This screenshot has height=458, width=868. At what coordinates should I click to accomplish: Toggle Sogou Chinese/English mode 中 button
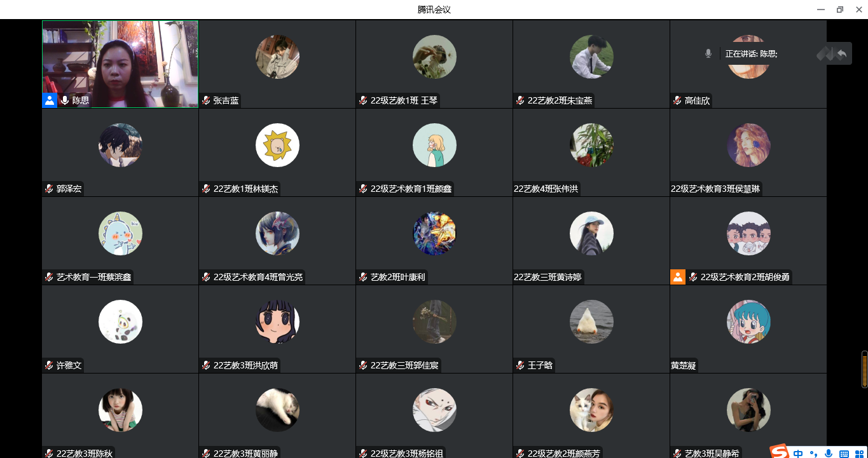798,454
